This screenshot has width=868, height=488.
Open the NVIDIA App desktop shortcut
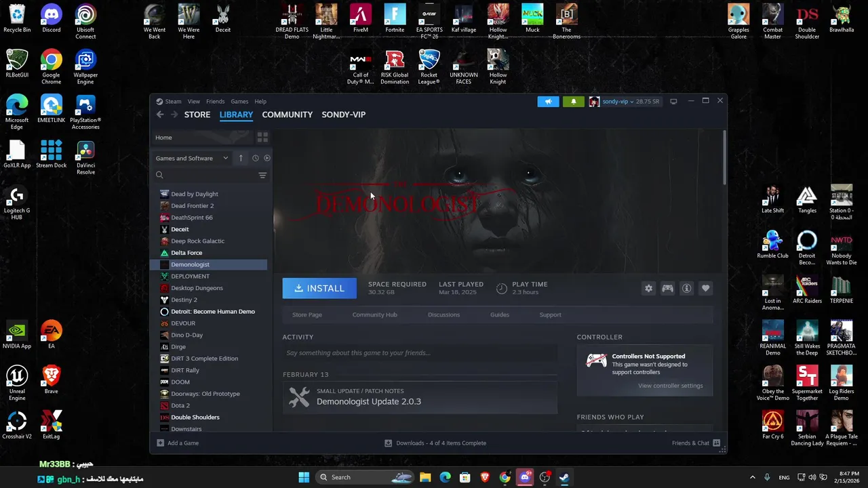point(17,335)
